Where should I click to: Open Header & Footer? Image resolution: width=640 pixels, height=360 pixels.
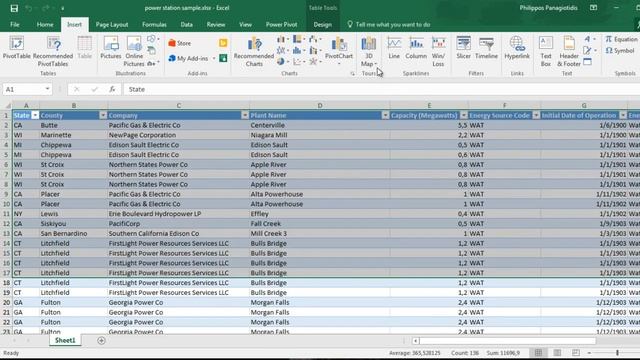click(569, 51)
